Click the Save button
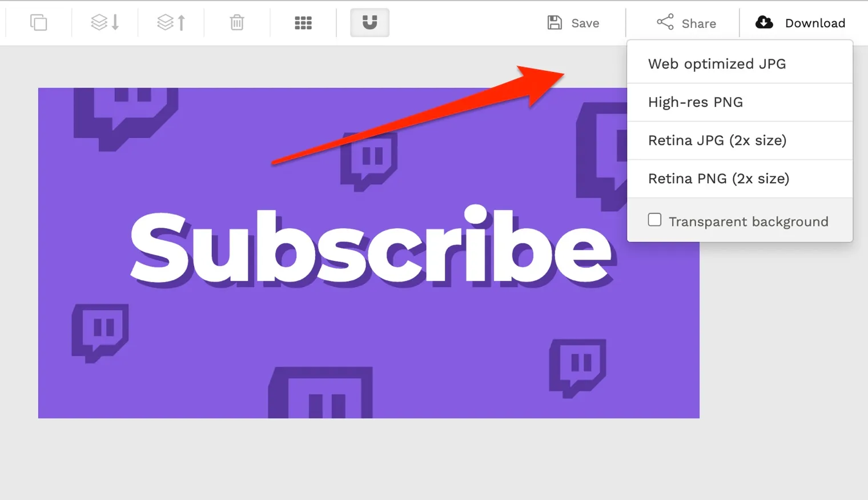This screenshot has height=500, width=868. pos(573,23)
